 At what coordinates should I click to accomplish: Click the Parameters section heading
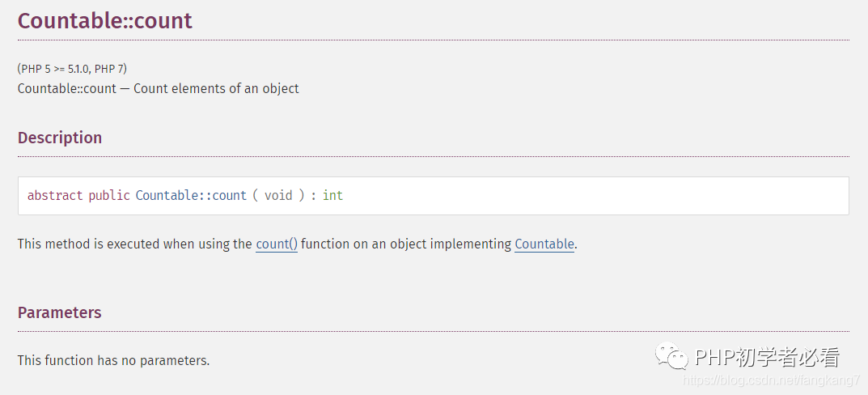coord(60,312)
